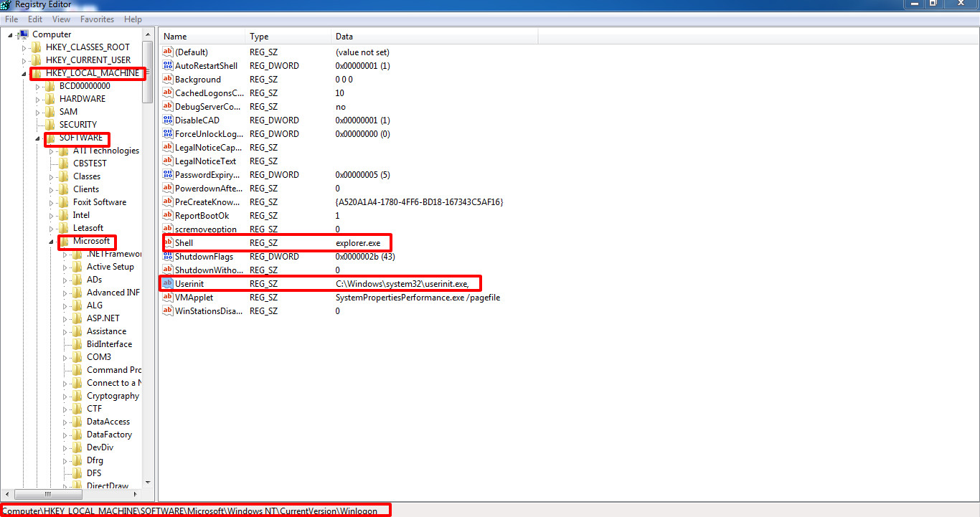Viewport: 980px width, 517px height.
Task: Click the ATI Technologies folder icon
Action: point(64,151)
